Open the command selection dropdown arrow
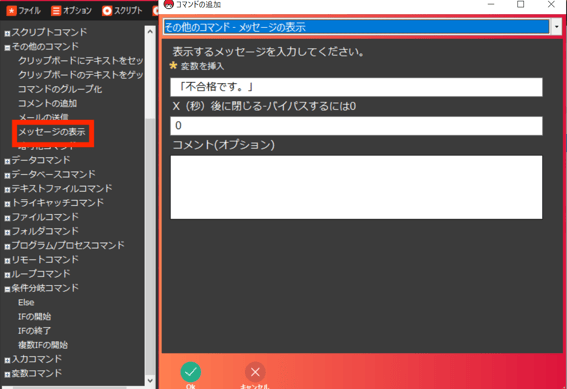This screenshot has height=389, width=567. 556,27
